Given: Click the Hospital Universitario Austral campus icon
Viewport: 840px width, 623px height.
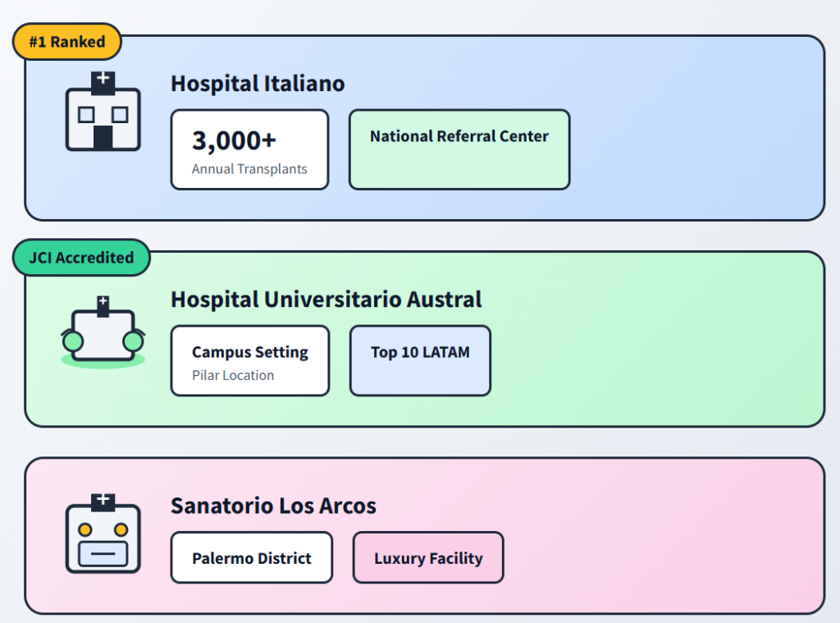Looking at the screenshot, I should [x=103, y=332].
